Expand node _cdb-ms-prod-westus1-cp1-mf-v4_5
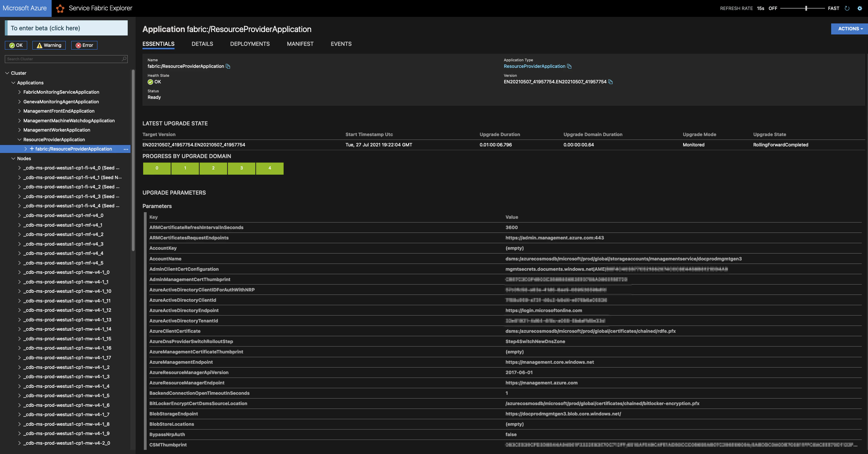The height and width of the screenshot is (454, 868). pos(20,263)
